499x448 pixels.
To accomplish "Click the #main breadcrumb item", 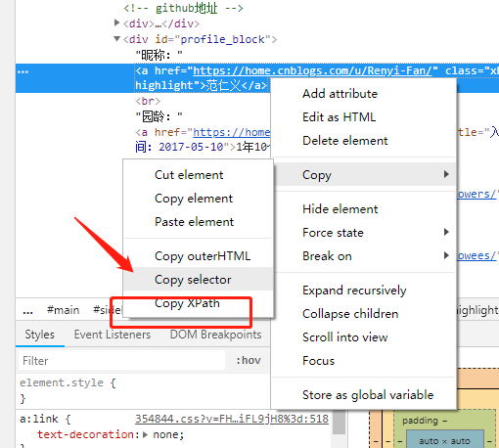I will tap(63, 310).
